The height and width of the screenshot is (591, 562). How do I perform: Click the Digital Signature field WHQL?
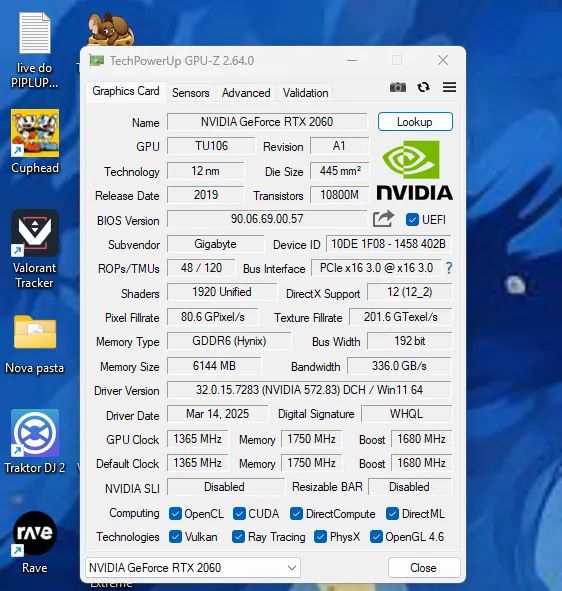pyautogui.click(x=406, y=414)
